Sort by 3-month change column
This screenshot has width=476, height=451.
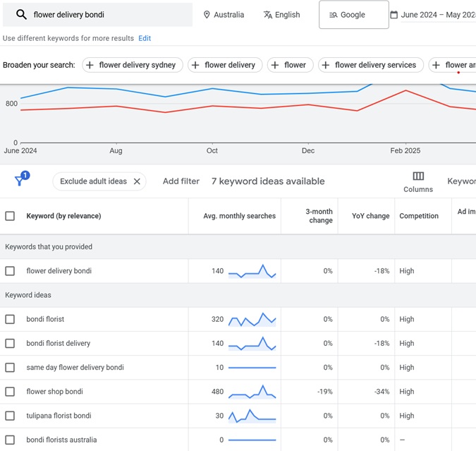[319, 216]
